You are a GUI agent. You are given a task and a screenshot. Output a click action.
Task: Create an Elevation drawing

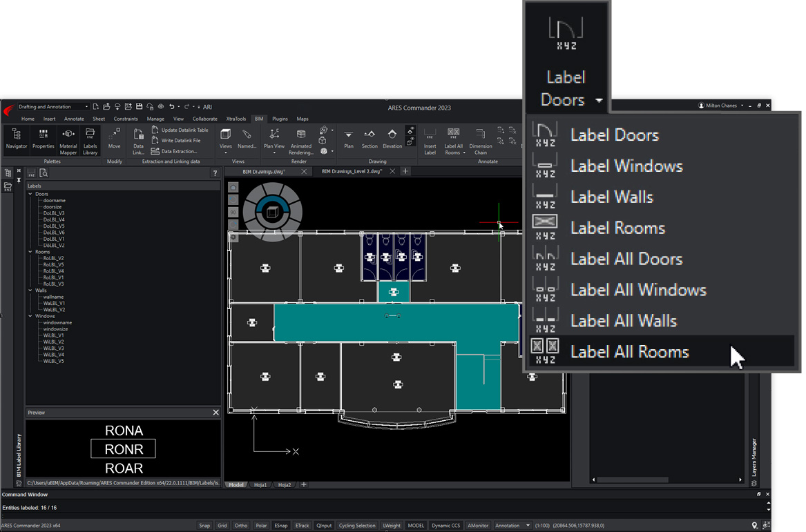tap(392, 139)
